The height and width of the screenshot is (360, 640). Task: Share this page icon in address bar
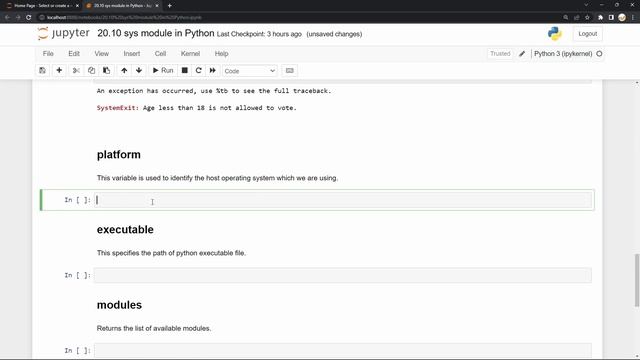pyautogui.click(x=577, y=18)
